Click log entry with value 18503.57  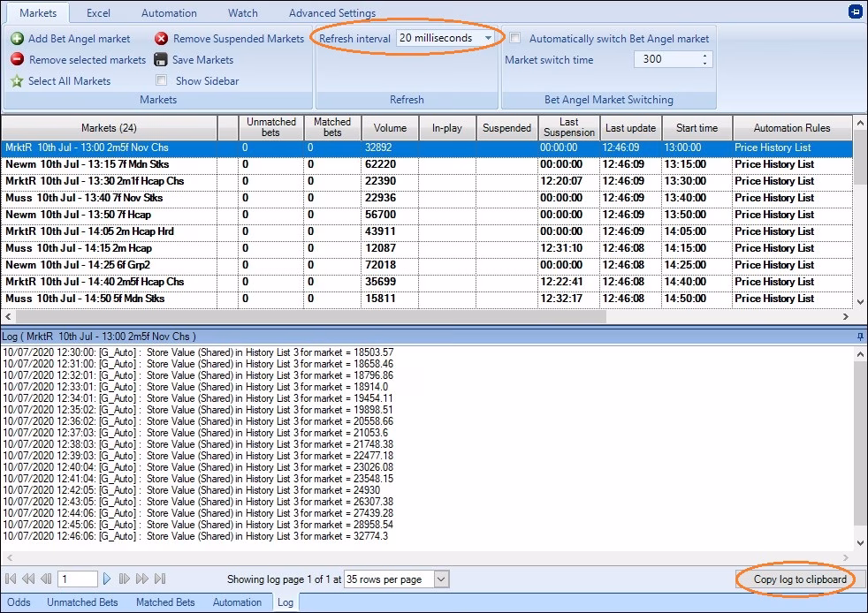click(198, 352)
